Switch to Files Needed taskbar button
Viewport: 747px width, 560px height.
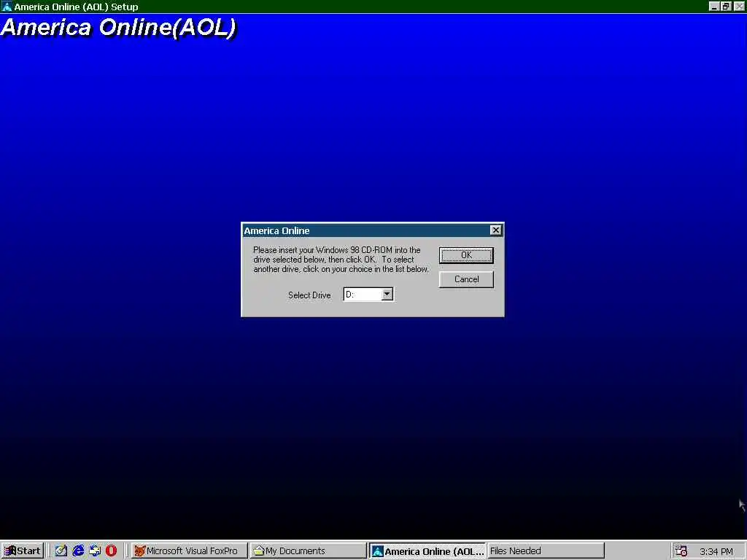(x=546, y=551)
